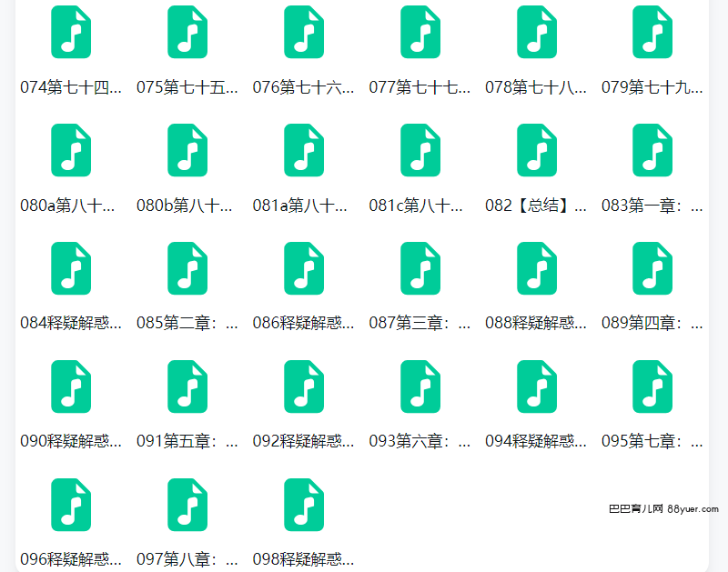Open the audio file icon for 087第三章
728x572 pixels.
420,268
